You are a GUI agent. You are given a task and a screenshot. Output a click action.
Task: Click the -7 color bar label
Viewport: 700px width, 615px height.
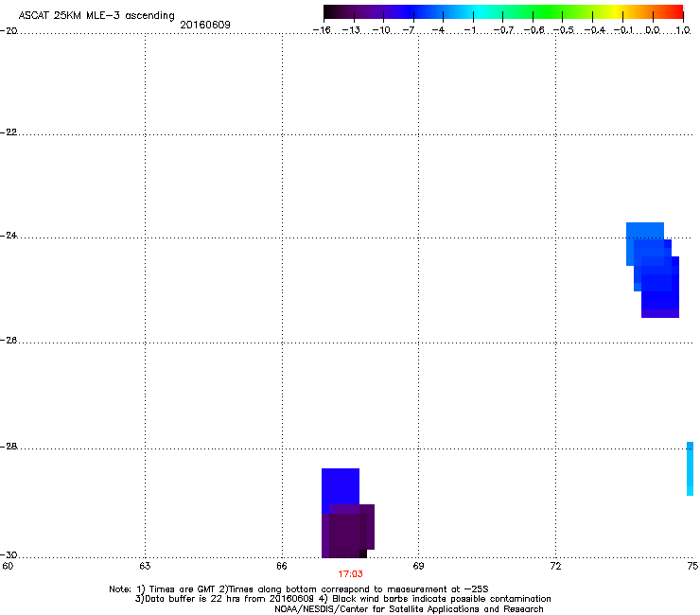coord(409,30)
